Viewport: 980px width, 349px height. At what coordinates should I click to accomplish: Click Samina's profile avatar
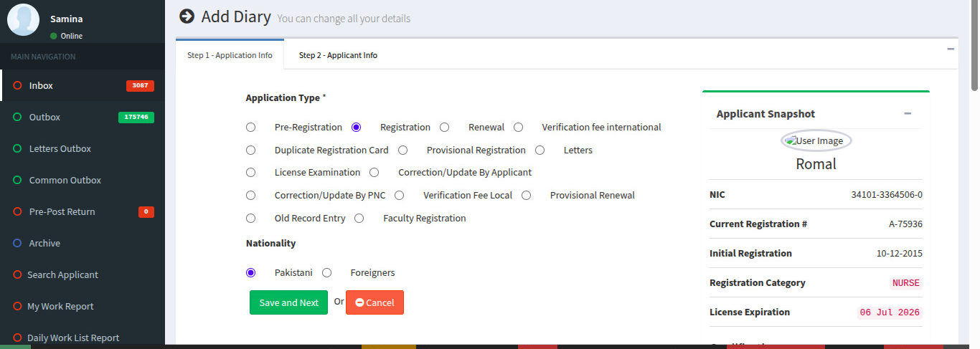23,19
